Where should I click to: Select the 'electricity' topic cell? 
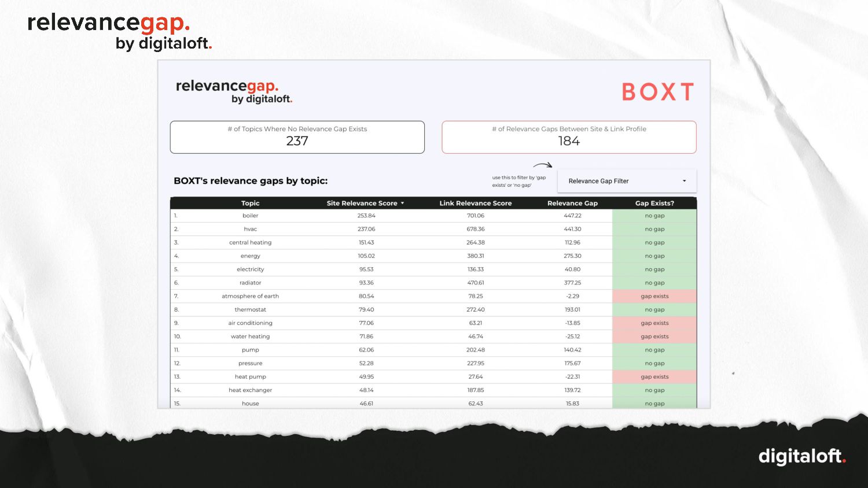point(250,269)
